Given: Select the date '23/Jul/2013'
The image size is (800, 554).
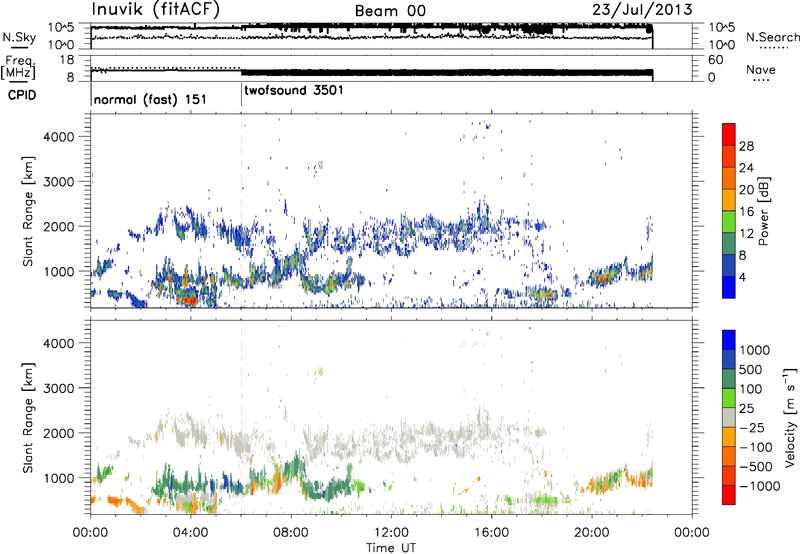Looking at the screenshot, I should tap(642, 9).
